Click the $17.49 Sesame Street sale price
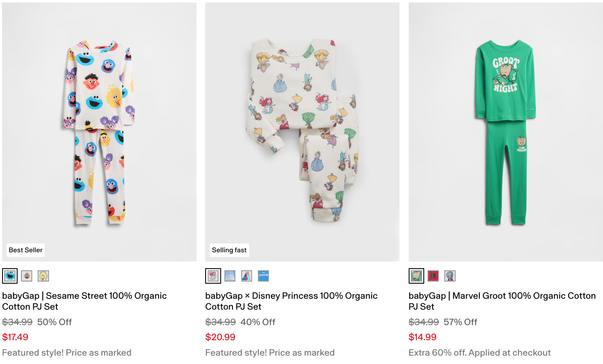603x364 pixels. pyautogui.click(x=15, y=337)
